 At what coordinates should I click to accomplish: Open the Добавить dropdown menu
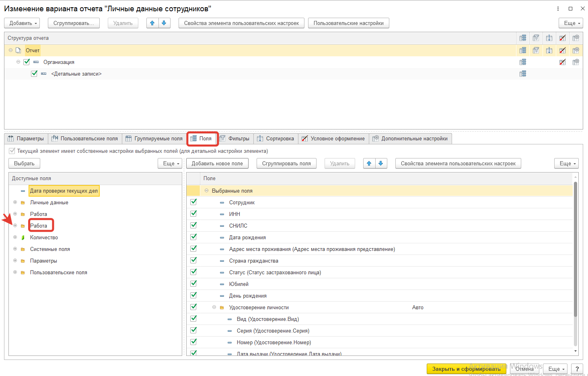point(22,23)
